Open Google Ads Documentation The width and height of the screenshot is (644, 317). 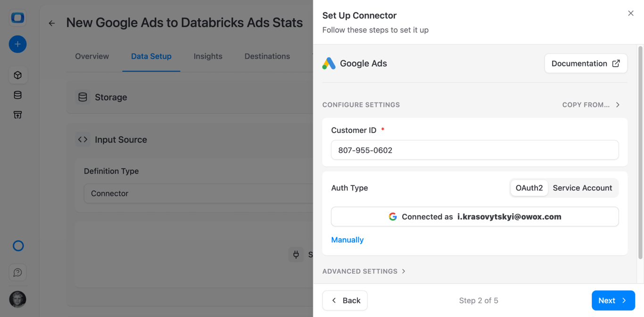point(586,63)
